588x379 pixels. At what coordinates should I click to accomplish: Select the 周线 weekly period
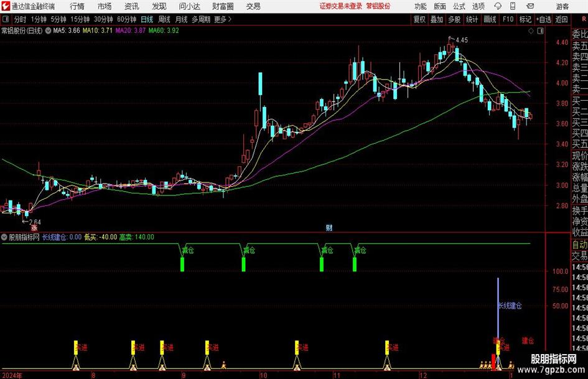[164, 19]
